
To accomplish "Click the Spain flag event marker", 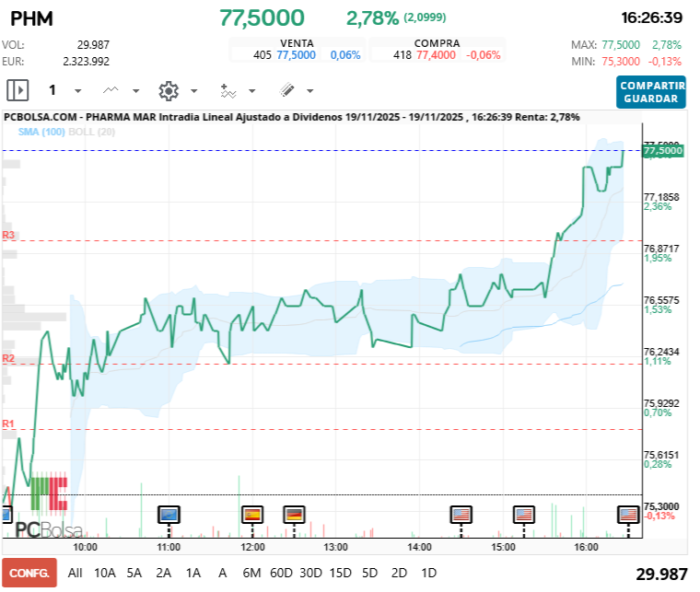I will click(x=251, y=514).
